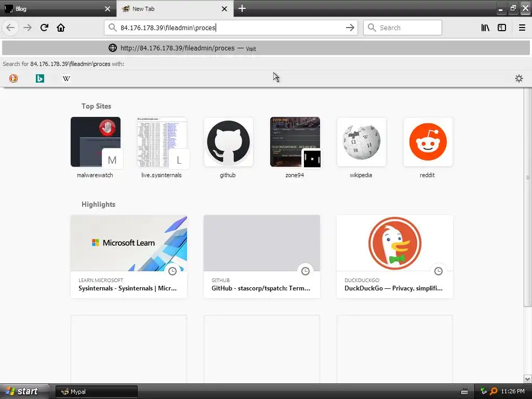Search with the Wikipedia engine icon
Image resolution: width=532 pixels, height=399 pixels.
[66, 79]
